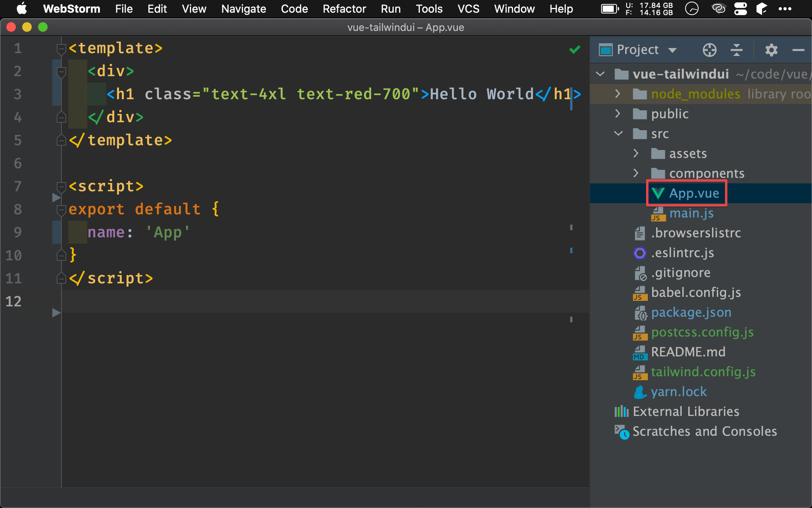The image size is (812, 508).
Task: Click the green inspection checkmark icon
Action: pos(575,50)
